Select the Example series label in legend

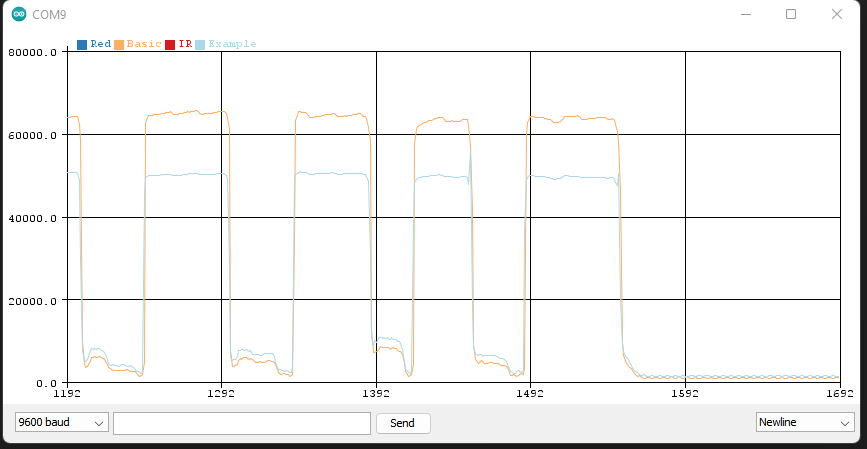pos(232,44)
